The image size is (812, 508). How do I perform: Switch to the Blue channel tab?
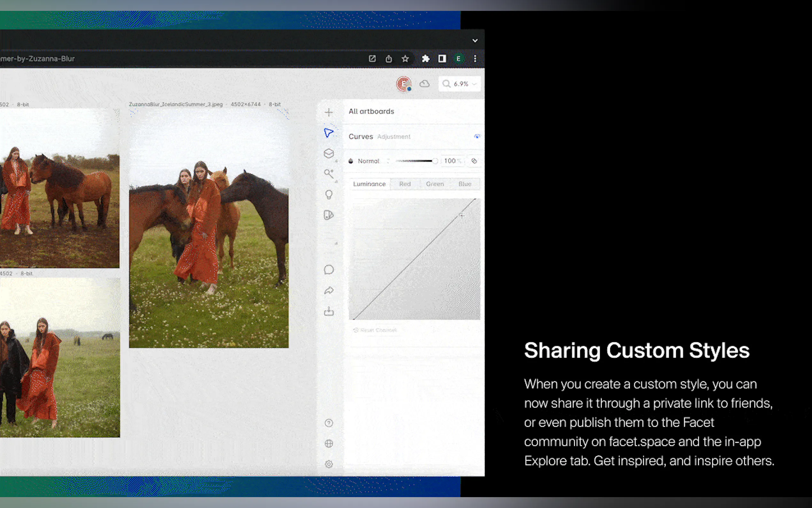[x=465, y=184]
